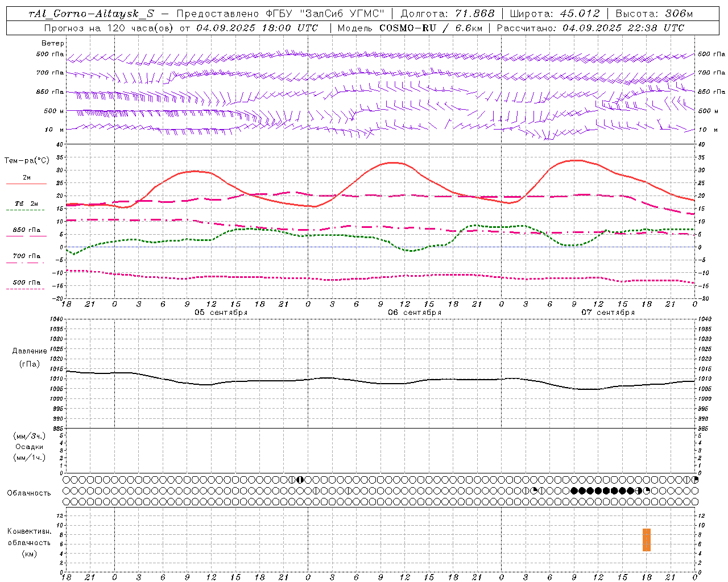The image size is (728, 582).
Task: Select the 05 сентября date label
Action: click(x=221, y=313)
